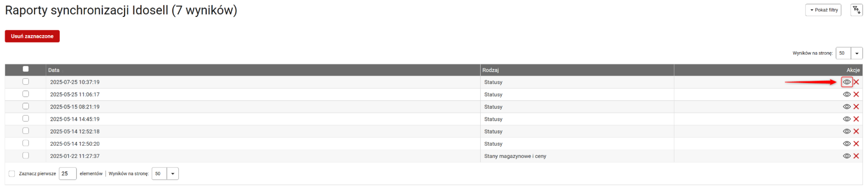The height and width of the screenshot is (190, 868).
Task: Click the filter icon in top-right corner
Action: coord(856,10)
